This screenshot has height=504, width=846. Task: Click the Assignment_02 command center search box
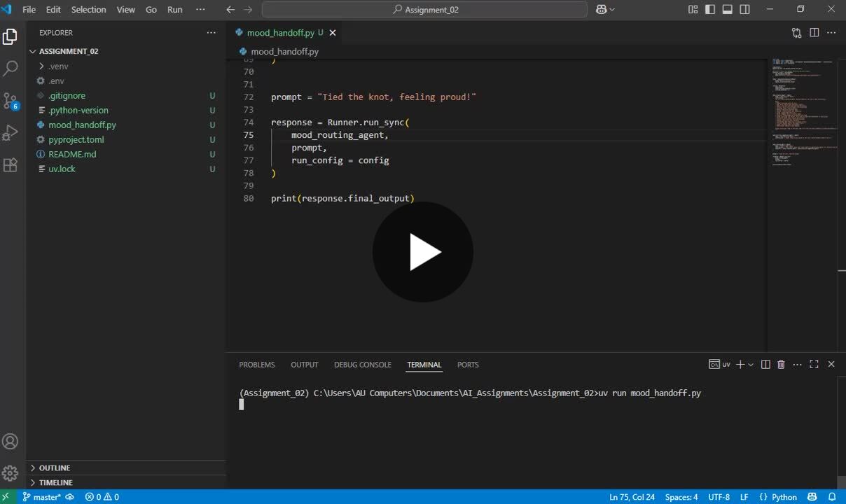coord(424,10)
